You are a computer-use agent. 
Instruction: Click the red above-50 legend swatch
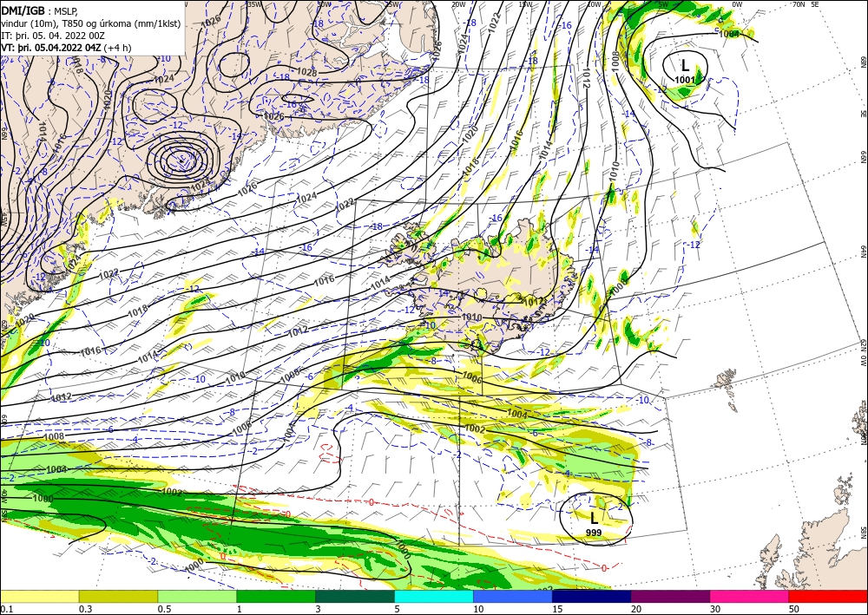click(x=828, y=596)
